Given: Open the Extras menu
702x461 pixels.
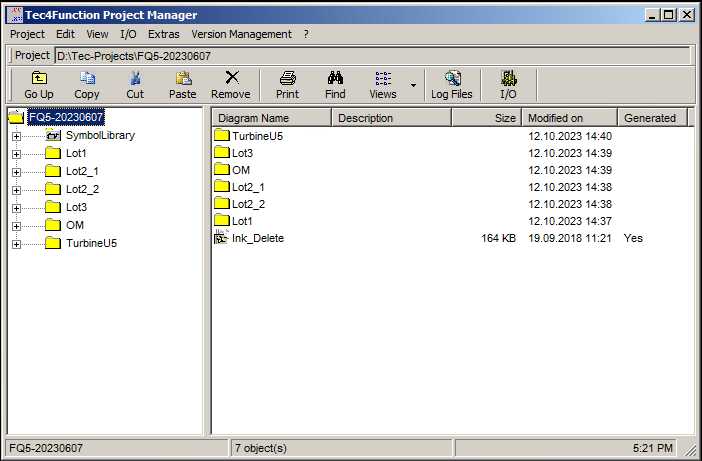Looking at the screenshot, I should click(164, 34).
